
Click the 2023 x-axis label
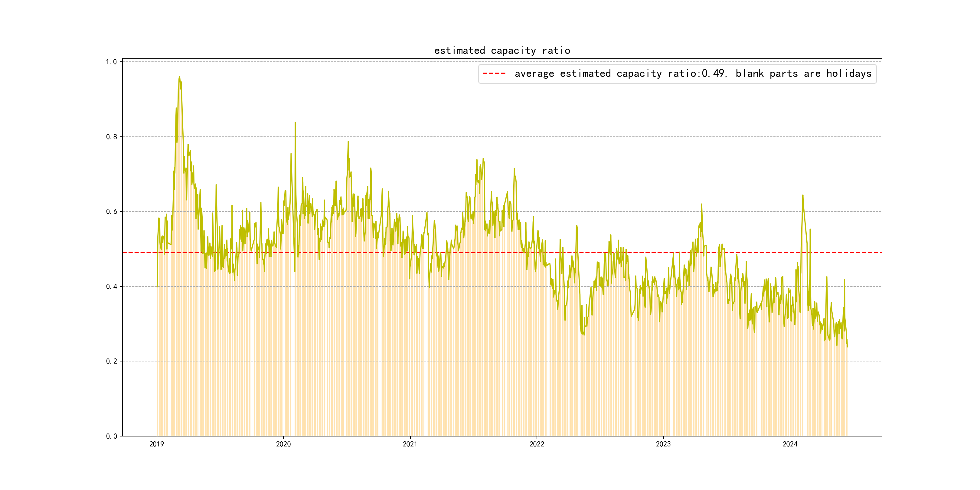click(663, 444)
